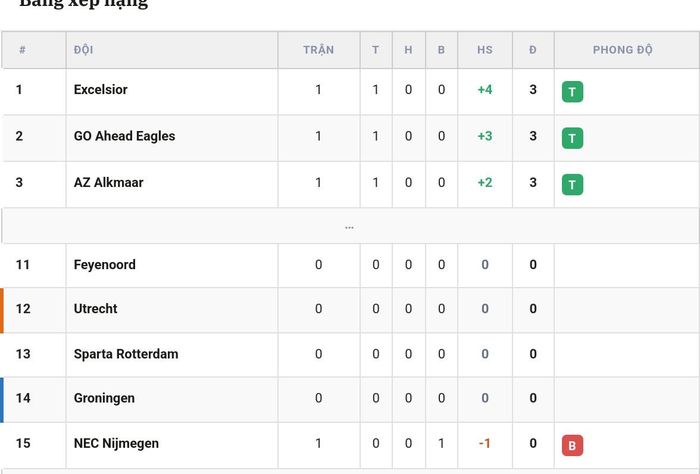This screenshot has width=700, height=474.
Task: Open Feyenoord team page
Action: point(104,265)
